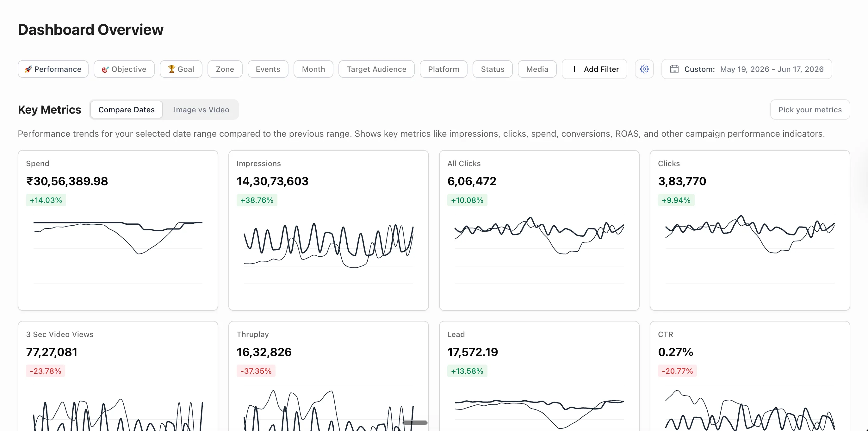Click the 3 Sec Video Views value 77,27,081

pos(52,352)
